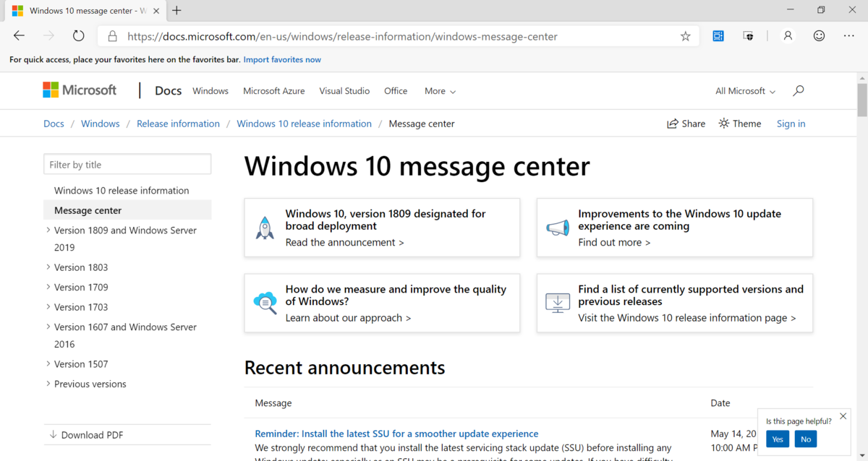Click the Microsoft logo
This screenshot has width=868, height=461.
pyautogui.click(x=80, y=90)
